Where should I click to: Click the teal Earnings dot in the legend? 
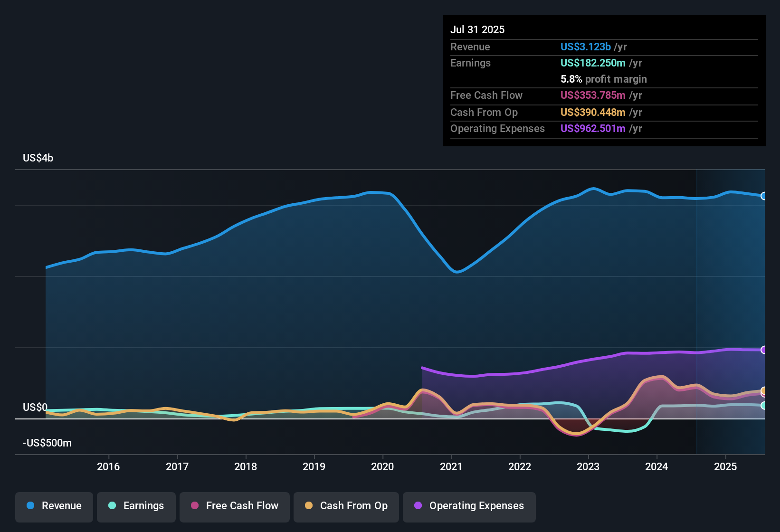112,506
